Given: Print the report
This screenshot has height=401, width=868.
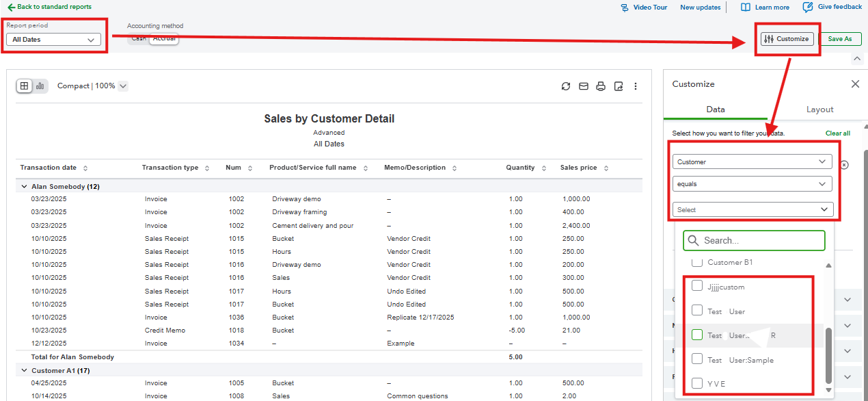Looking at the screenshot, I should 601,86.
